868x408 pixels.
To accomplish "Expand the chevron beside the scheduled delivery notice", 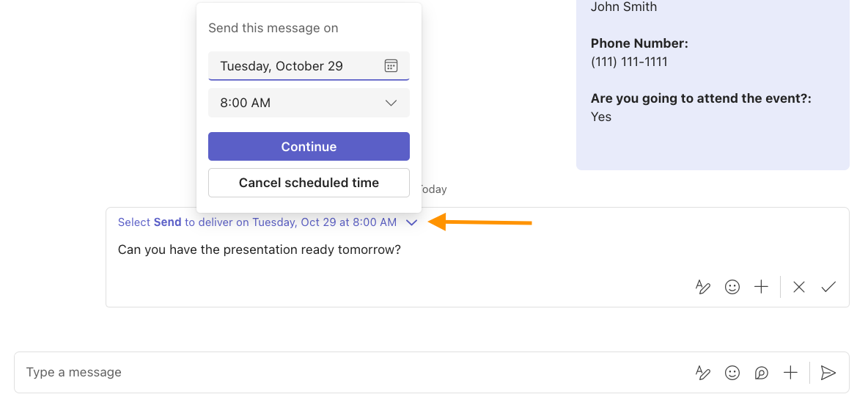I will 412,222.
